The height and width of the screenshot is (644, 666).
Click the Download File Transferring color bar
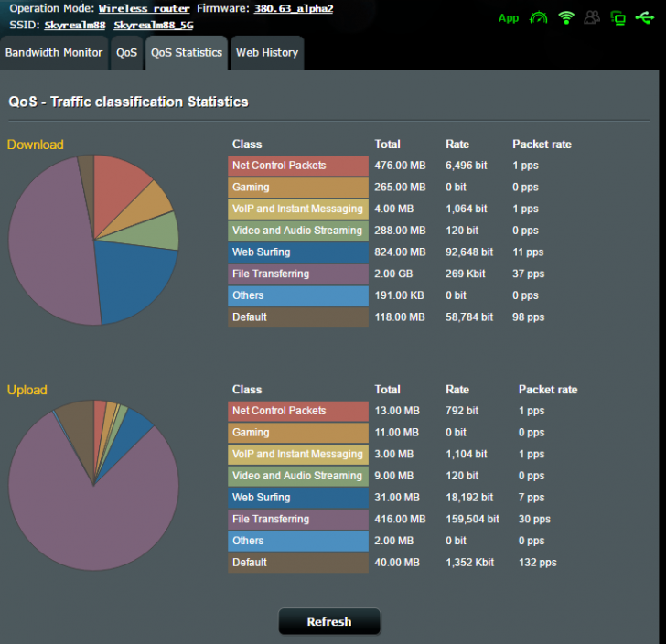click(x=298, y=274)
